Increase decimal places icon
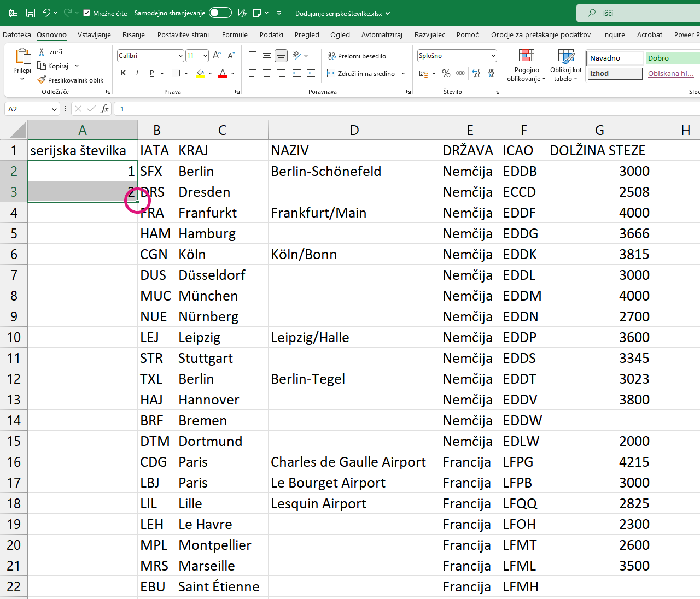This screenshot has height=599, width=700. [476, 73]
